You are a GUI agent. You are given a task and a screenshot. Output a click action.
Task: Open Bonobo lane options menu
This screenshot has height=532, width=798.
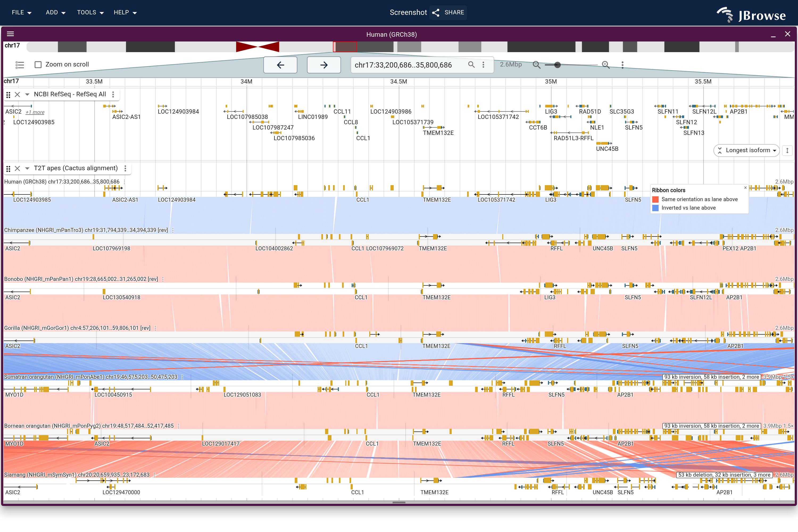pyautogui.click(x=163, y=279)
